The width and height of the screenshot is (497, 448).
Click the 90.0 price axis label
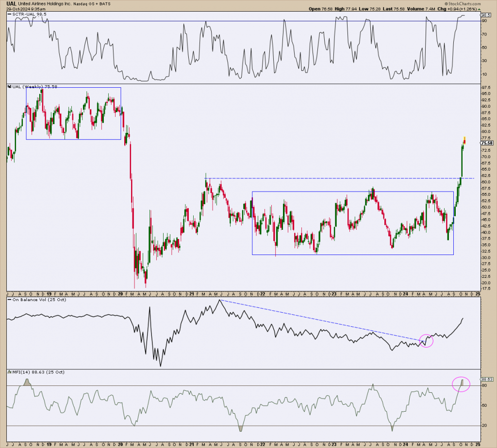point(486,106)
